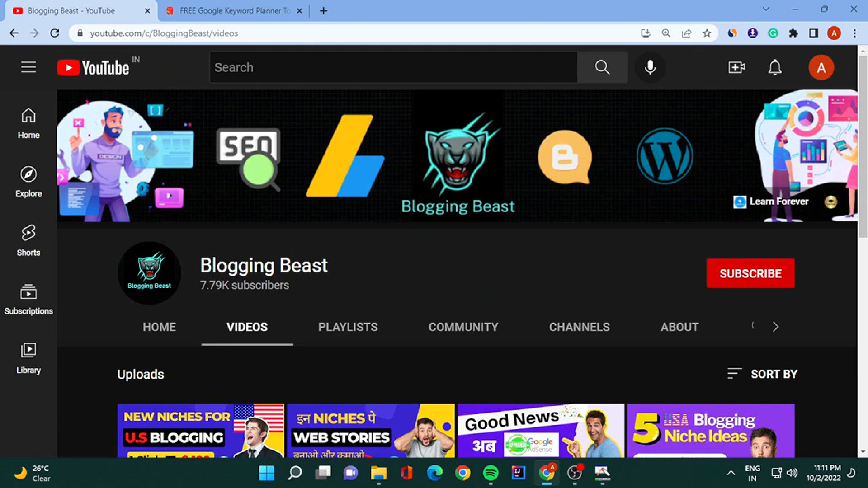Open the notifications bell
Screen dimensions: 868x488
pos(775,67)
